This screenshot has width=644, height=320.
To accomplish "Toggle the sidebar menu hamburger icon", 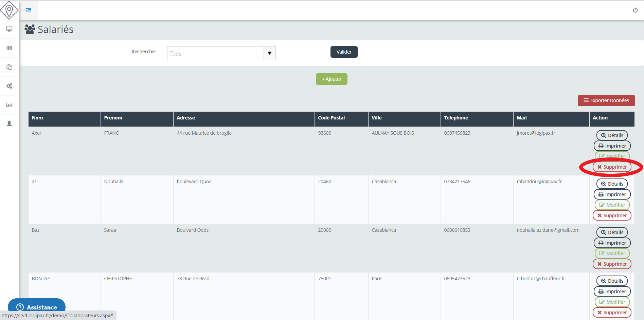I will tap(29, 10).
